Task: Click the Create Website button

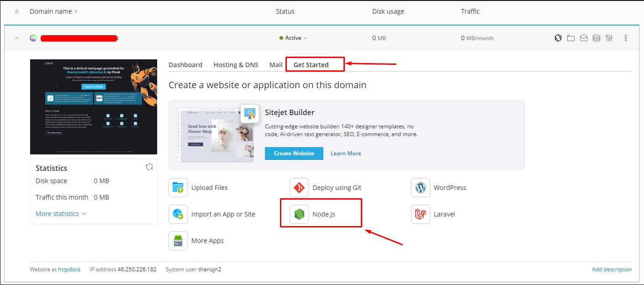Action: tap(294, 153)
